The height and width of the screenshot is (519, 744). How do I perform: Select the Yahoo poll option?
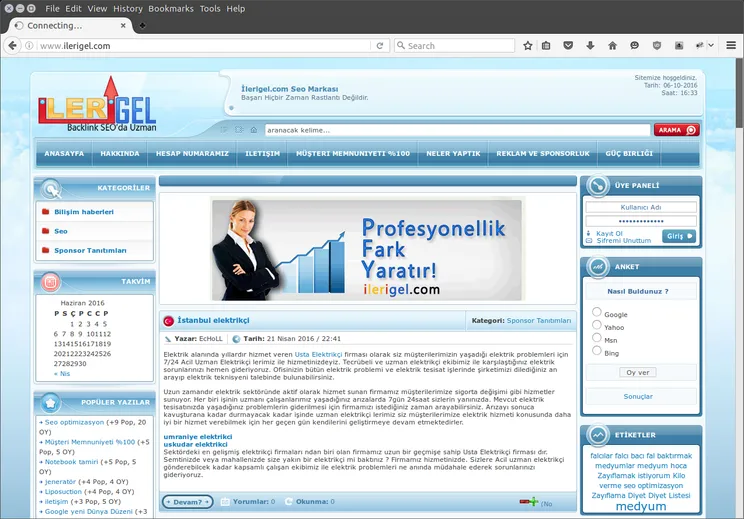597,326
